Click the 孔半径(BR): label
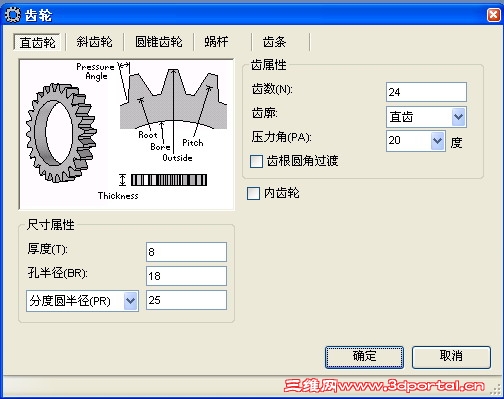The width and height of the screenshot is (504, 399). [x=57, y=273]
